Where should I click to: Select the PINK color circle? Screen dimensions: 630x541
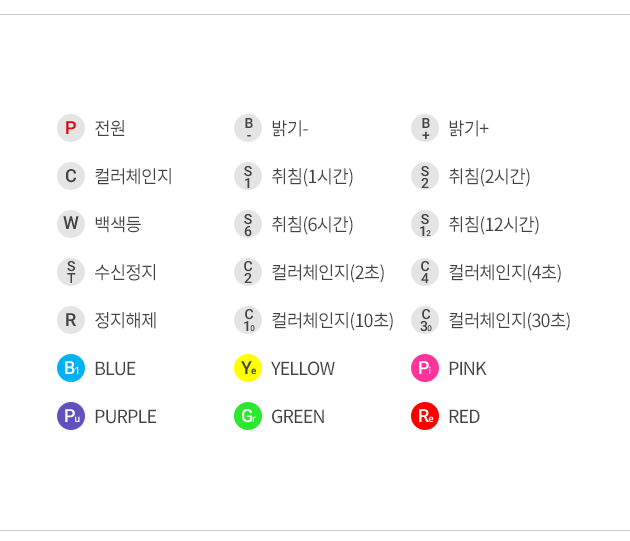425,368
